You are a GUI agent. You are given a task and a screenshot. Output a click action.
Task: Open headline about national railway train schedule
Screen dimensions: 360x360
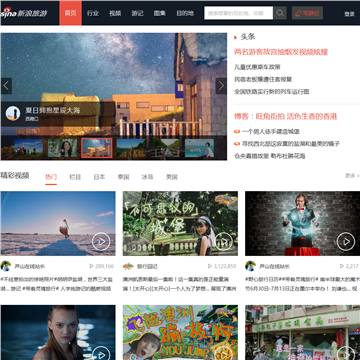[x=272, y=91]
